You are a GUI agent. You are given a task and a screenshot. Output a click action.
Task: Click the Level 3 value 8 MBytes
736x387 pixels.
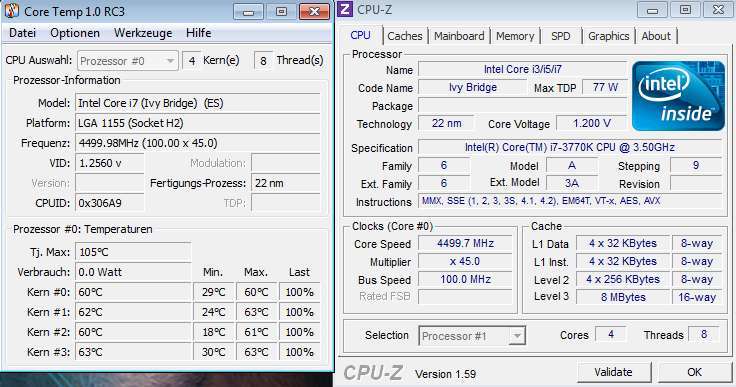622,297
